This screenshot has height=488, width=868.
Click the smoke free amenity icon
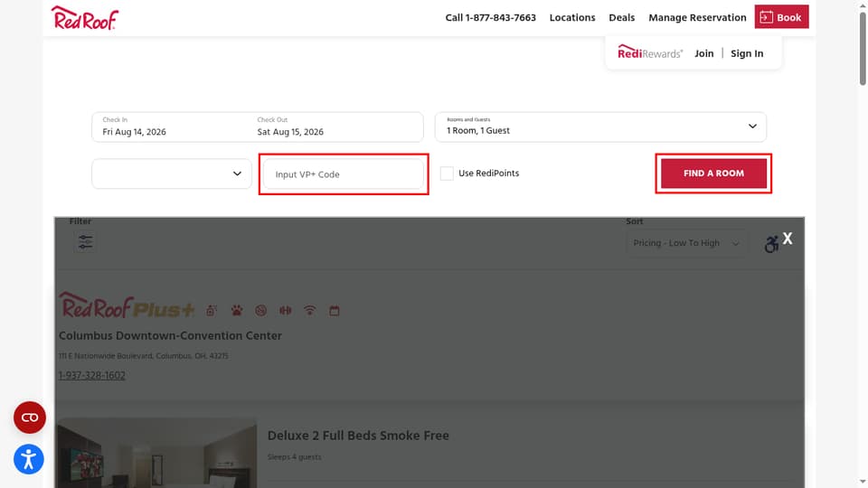pyautogui.click(x=260, y=310)
